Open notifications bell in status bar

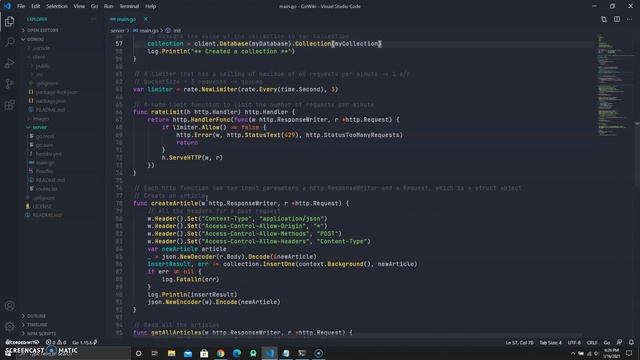631,342
